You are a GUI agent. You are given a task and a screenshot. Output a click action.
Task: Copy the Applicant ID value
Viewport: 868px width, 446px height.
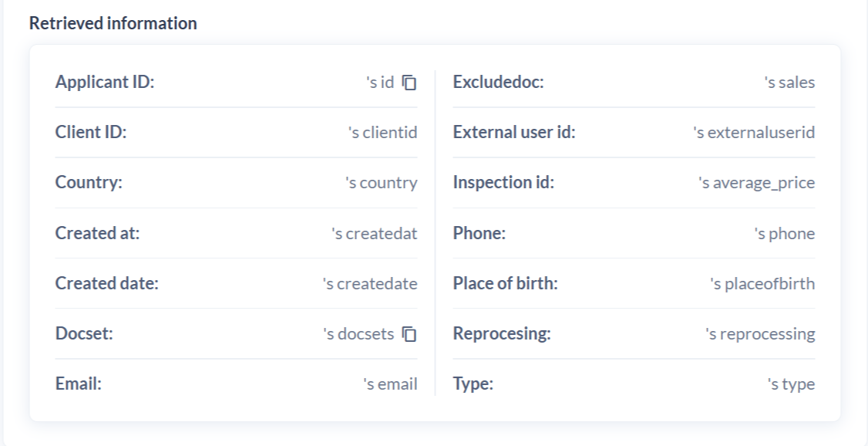[x=410, y=83]
